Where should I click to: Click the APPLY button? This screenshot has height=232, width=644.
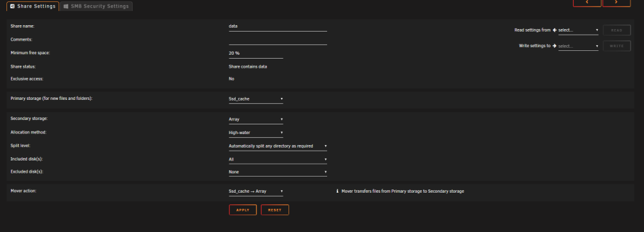pos(243,210)
